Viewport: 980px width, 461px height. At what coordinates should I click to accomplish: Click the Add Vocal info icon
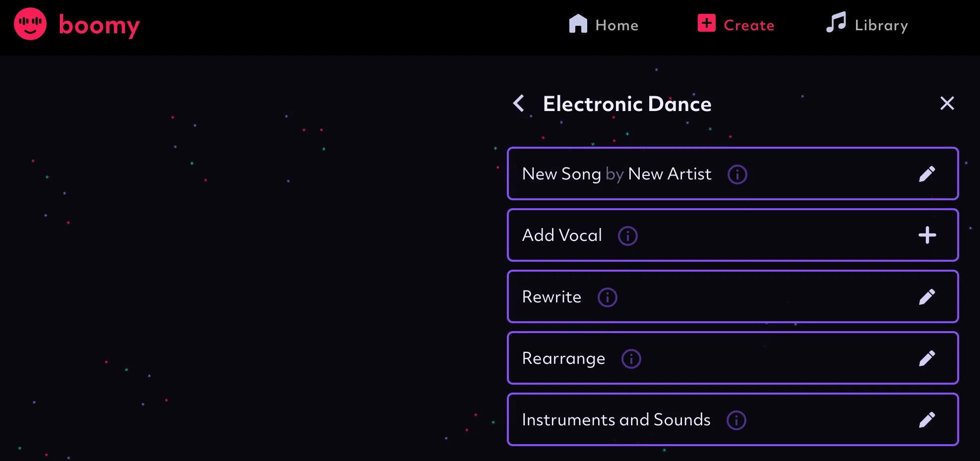click(x=627, y=236)
